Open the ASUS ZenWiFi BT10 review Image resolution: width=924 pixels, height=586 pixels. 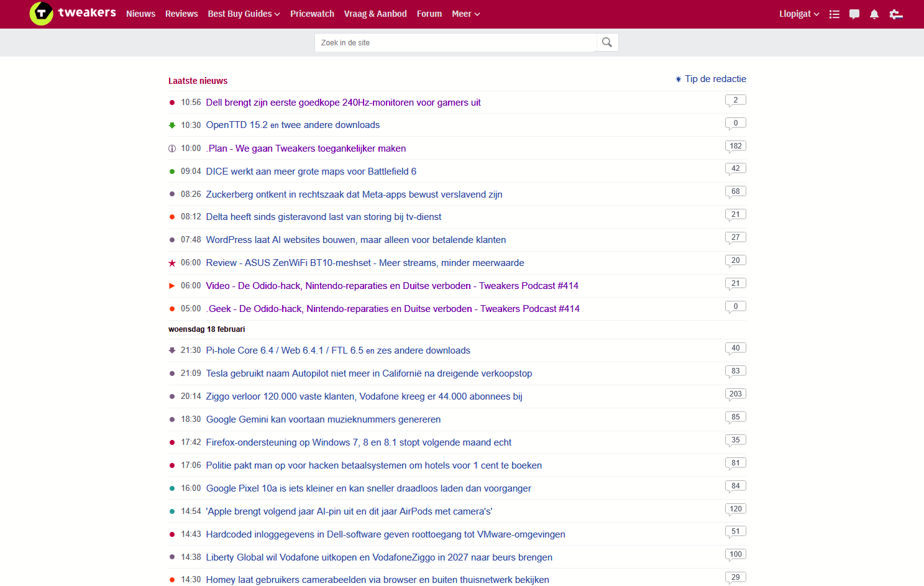(x=365, y=263)
